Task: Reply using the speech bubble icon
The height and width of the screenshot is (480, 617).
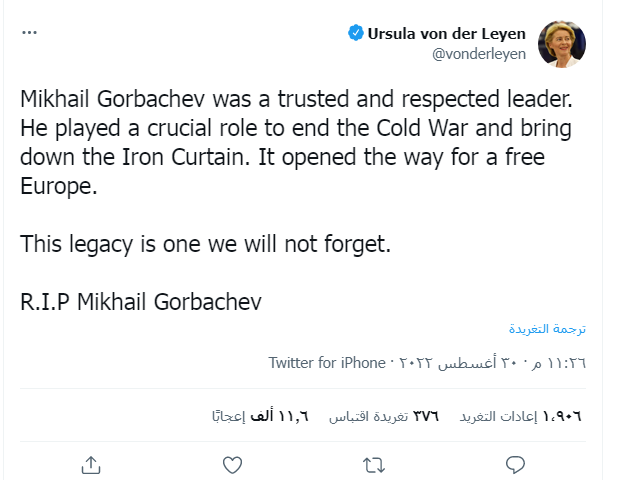Action: pyautogui.click(x=515, y=464)
